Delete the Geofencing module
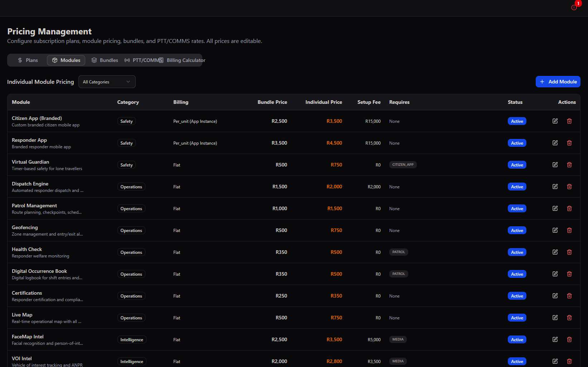This screenshot has height=367, width=588. (x=569, y=230)
